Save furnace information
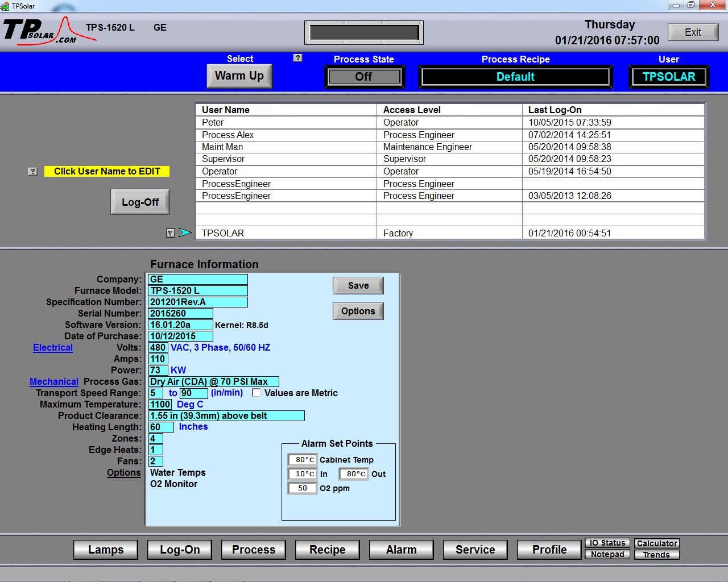 pyautogui.click(x=358, y=286)
